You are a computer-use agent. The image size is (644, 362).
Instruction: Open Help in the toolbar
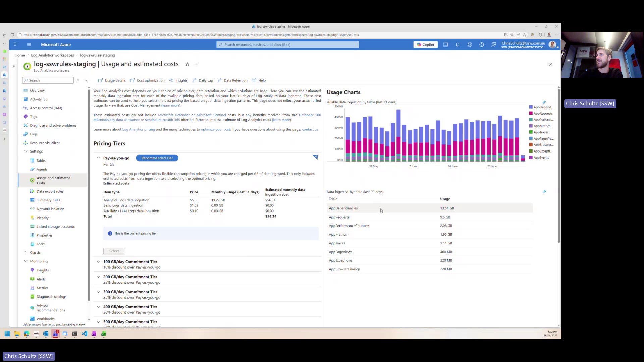[x=259, y=80]
